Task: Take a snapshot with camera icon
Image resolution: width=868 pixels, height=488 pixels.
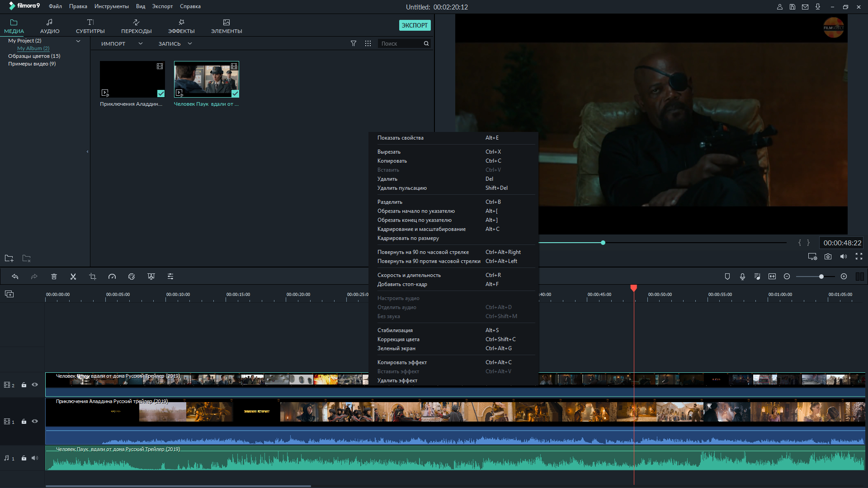Action: click(828, 257)
